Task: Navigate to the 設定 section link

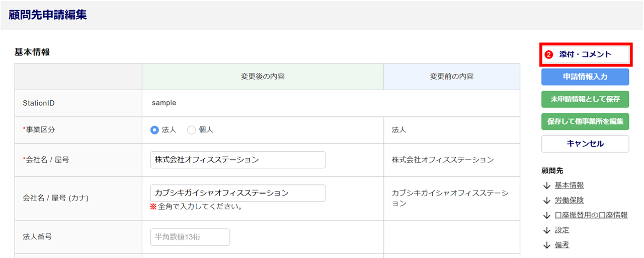Action: (x=562, y=230)
